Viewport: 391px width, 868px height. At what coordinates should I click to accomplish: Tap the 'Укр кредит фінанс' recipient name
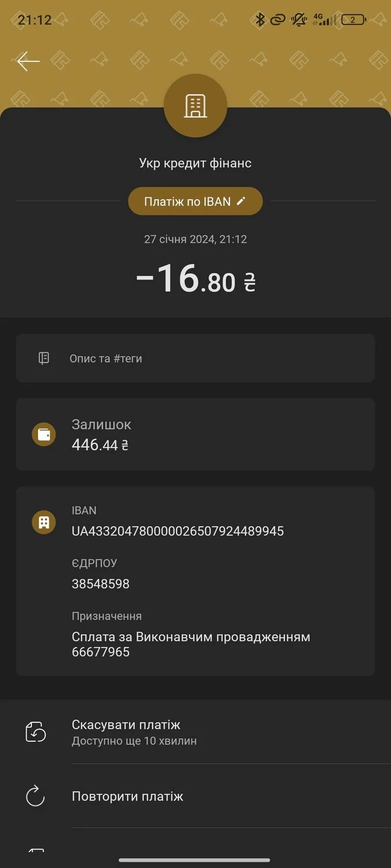coord(195,163)
